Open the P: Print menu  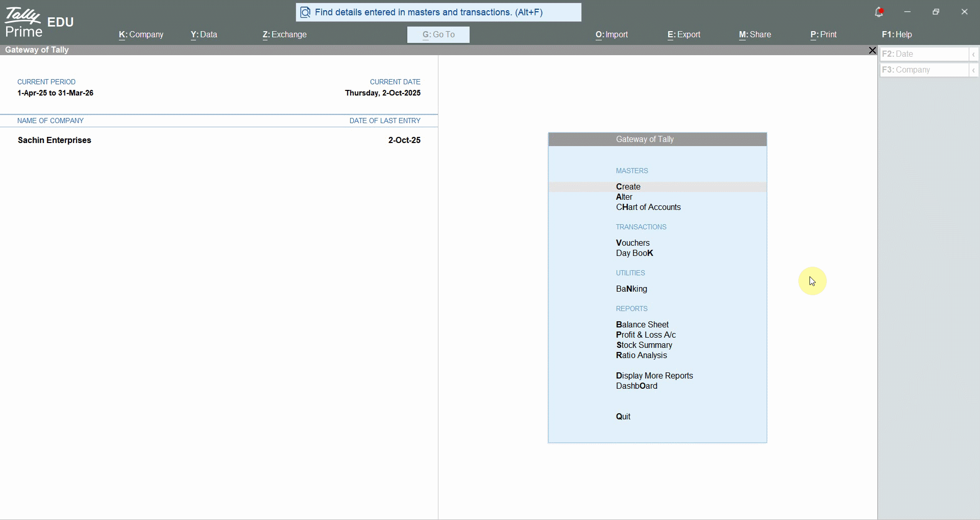click(x=823, y=35)
